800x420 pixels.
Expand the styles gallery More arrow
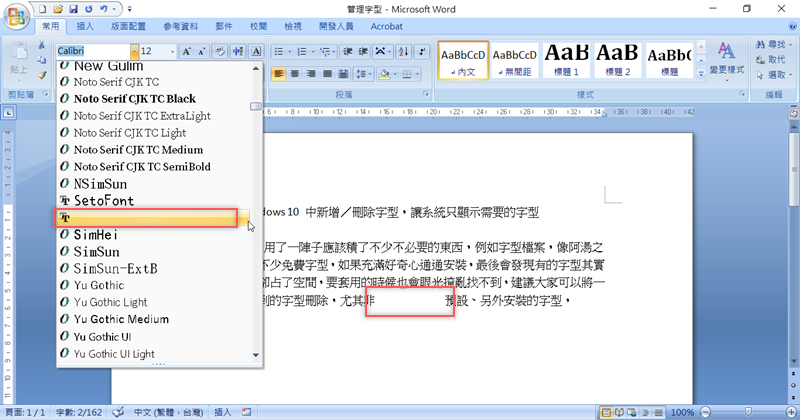click(x=701, y=73)
